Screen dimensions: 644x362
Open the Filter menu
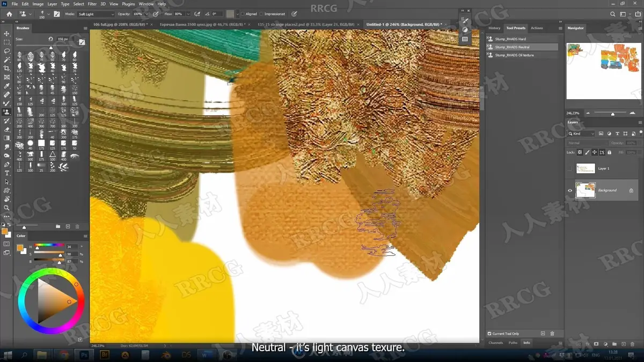click(x=92, y=4)
